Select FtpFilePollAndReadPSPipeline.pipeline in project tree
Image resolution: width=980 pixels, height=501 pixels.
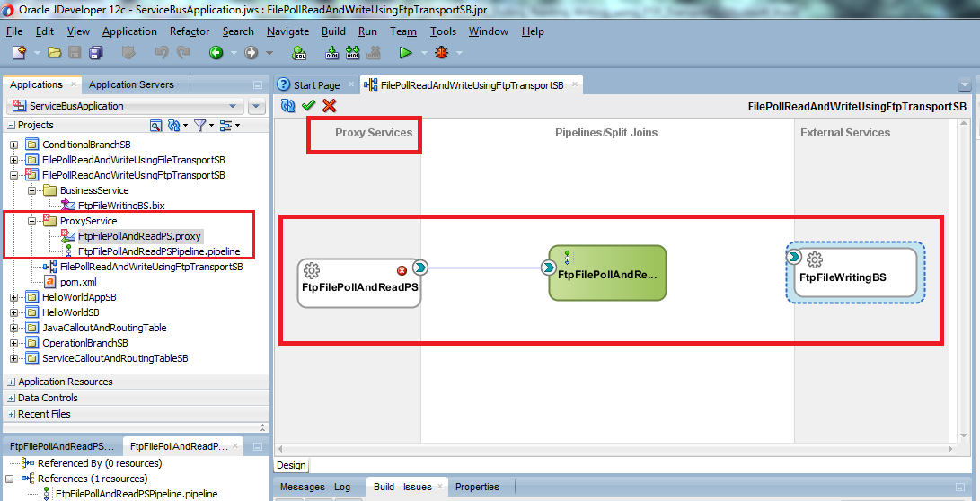coord(159,251)
